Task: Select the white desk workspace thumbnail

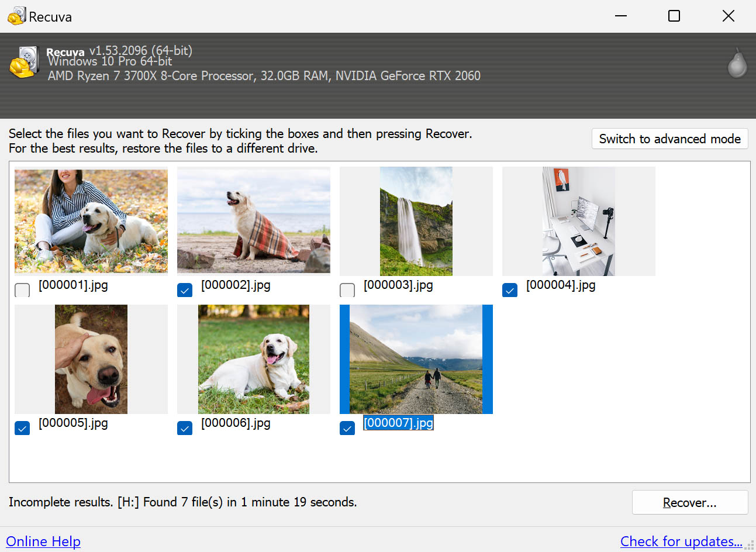Action: coord(578,221)
